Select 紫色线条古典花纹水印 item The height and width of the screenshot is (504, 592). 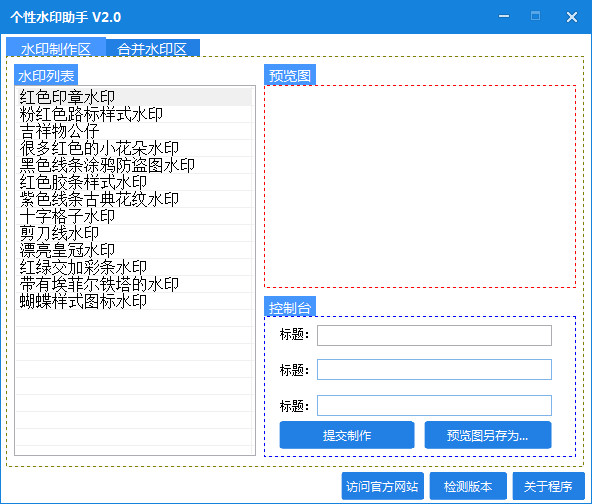pos(134,199)
